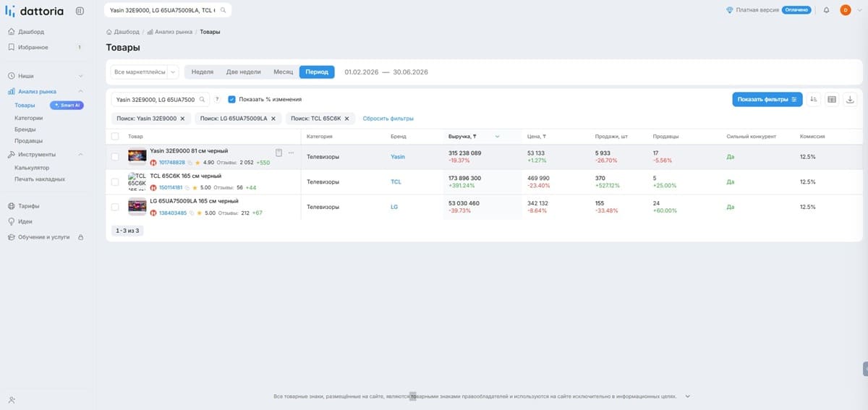Screen dimensions: 868x410
Task: Click the date range 01.02.2026 — 30.06.2026
Action: point(386,72)
